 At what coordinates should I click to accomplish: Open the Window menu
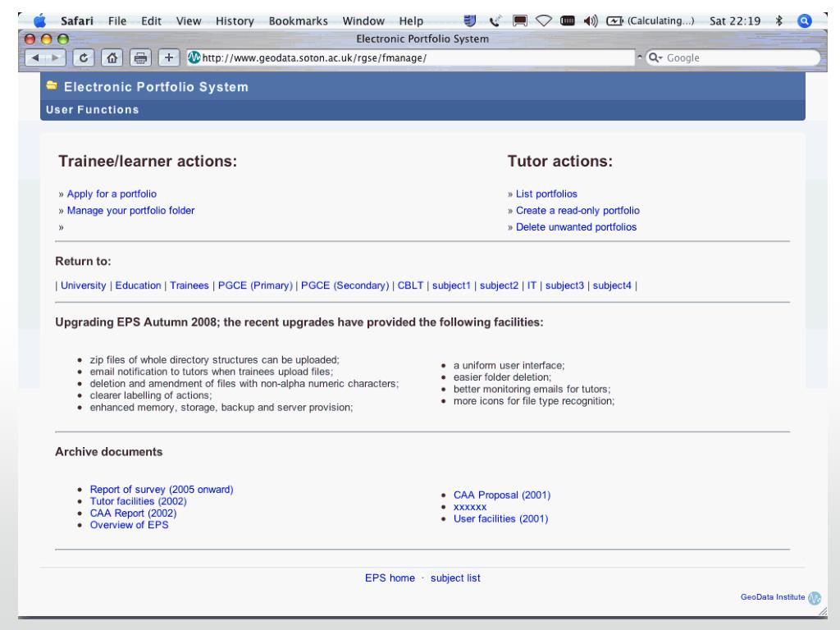point(363,21)
